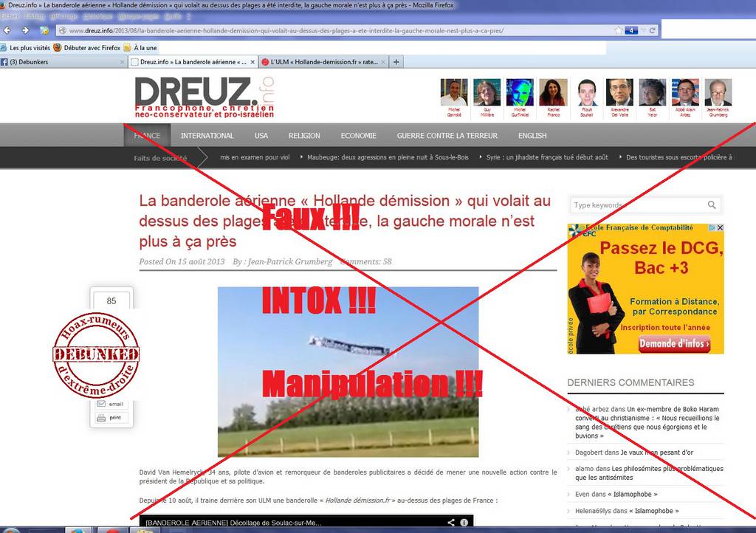The width and height of the screenshot is (756, 533).
Task: Click the '[BANDEROLE AERIENNE] Décollage' video title
Action: (x=233, y=523)
